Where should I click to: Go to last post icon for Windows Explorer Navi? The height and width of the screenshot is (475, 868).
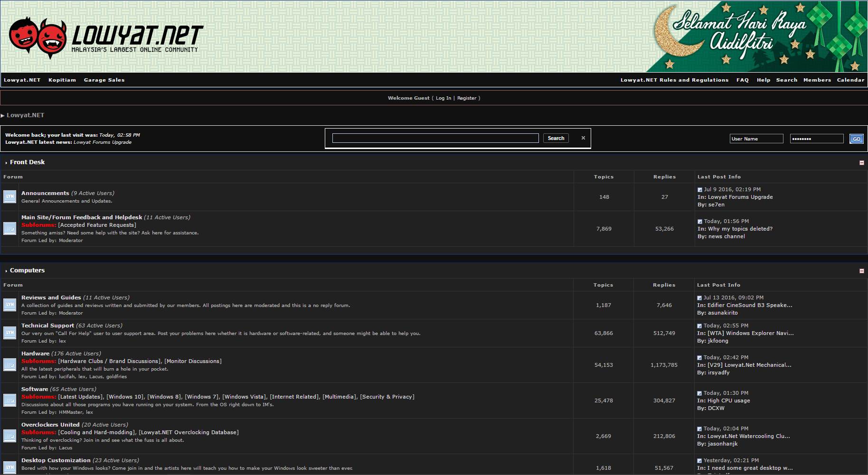[x=699, y=326]
